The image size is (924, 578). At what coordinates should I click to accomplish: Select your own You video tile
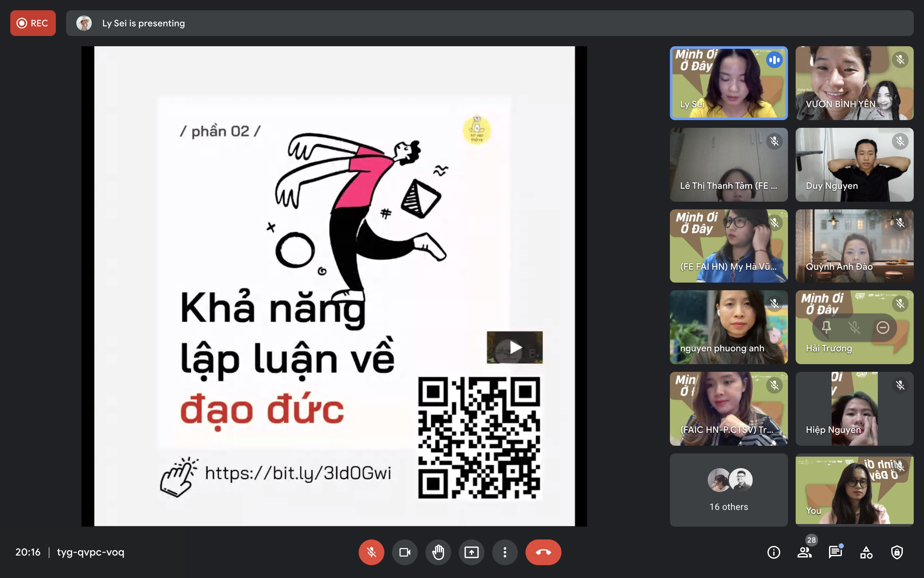[x=854, y=490]
